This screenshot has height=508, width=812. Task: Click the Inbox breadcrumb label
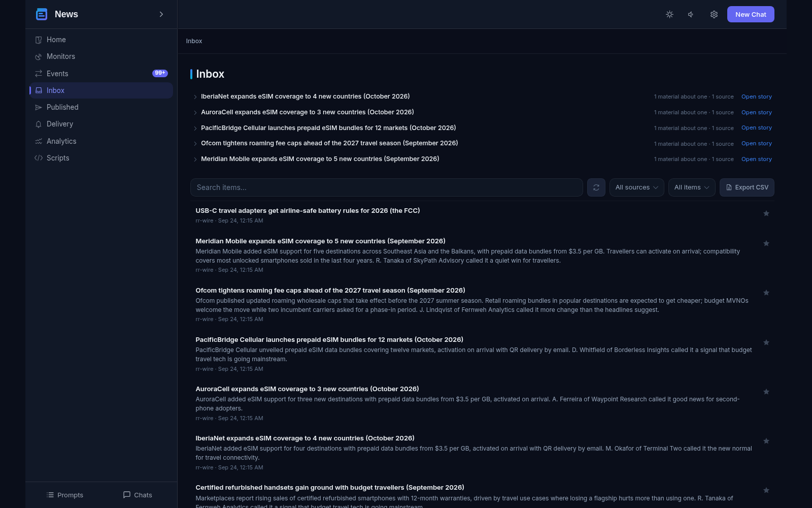(x=194, y=41)
